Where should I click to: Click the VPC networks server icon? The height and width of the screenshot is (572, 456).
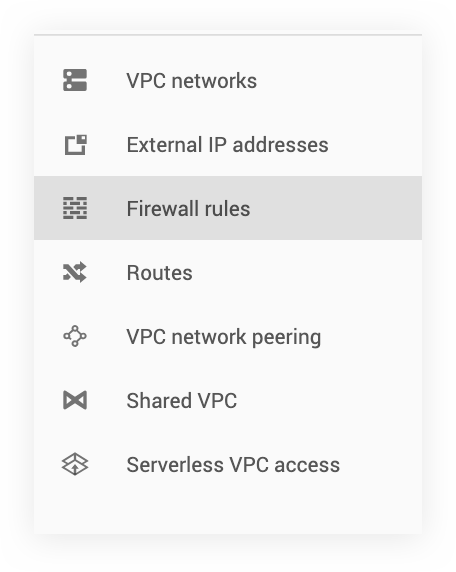tap(75, 80)
